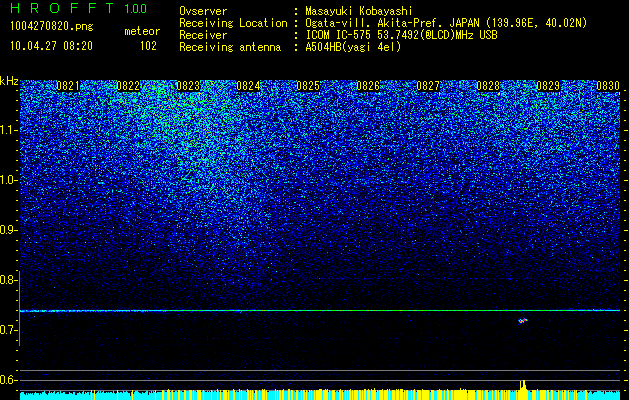Image resolution: width=629 pixels, height=400 pixels.
Task: Click the 0826 time marker
Action: click(x=368, y=86)
